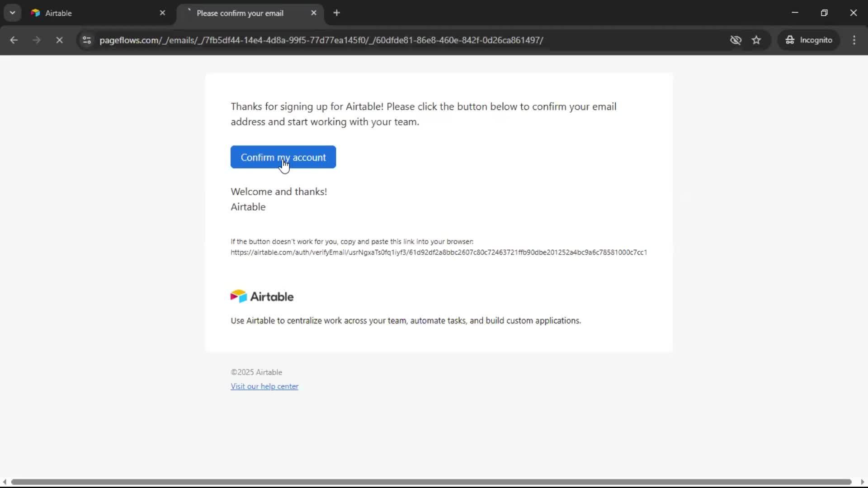This screenshot has height=488, width=868.
Task: Expand the tab search dropdown arrow
Action: click(x=13, y=13)
